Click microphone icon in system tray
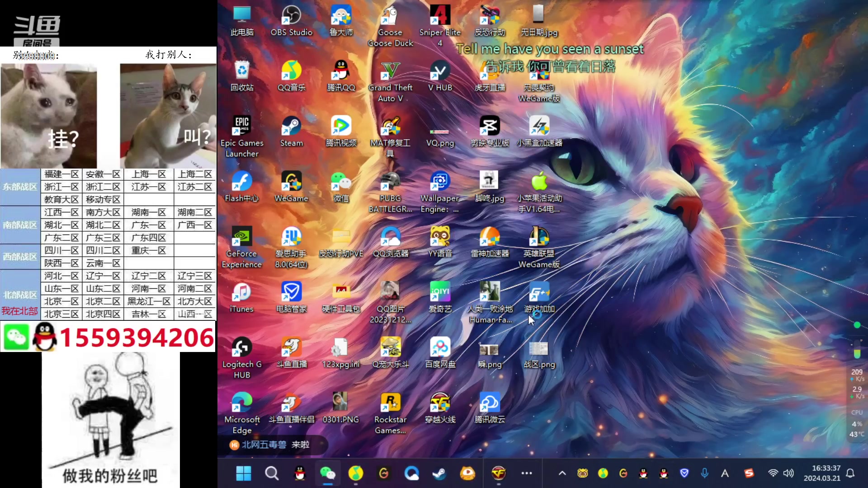Viewport: 868px width, 488px height. [x=704, y=473]
